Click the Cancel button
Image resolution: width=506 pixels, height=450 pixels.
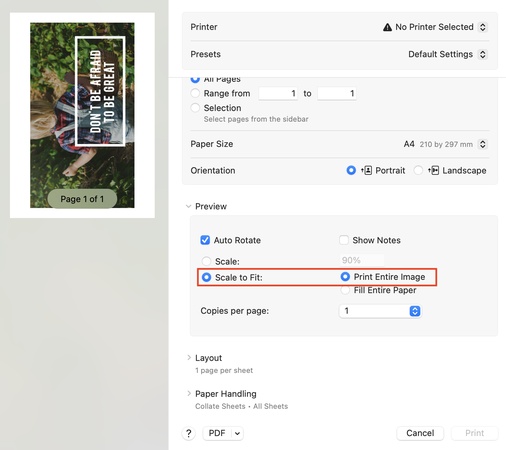click(420, 433)
